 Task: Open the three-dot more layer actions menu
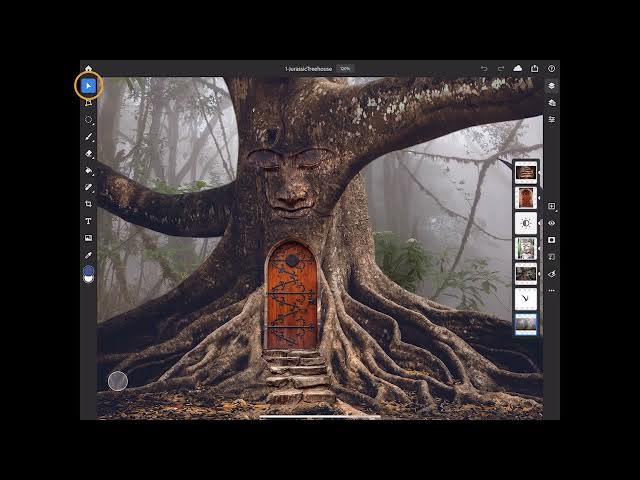click(x=552, y=290)
